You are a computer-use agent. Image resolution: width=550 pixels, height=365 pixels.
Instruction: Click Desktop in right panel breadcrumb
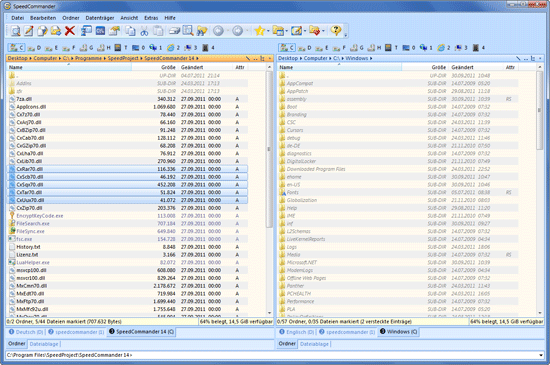288,58
